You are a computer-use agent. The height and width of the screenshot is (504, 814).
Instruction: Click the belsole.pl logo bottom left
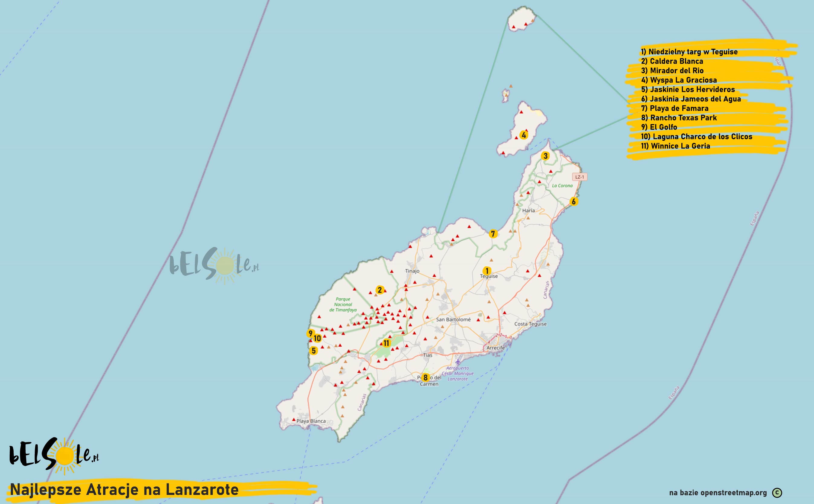coord(54,456)
